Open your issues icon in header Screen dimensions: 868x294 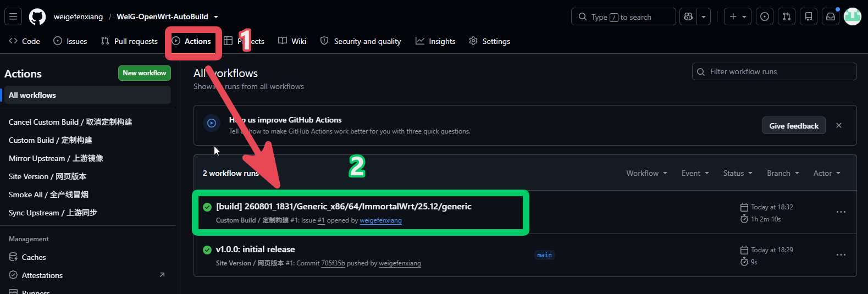tap(765, 16)
